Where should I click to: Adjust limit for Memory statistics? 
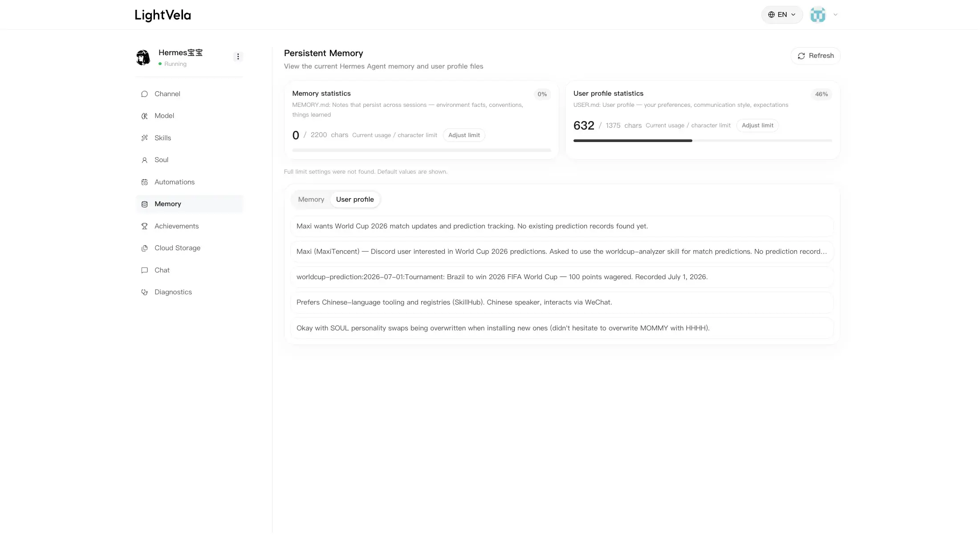coord(464,135)
